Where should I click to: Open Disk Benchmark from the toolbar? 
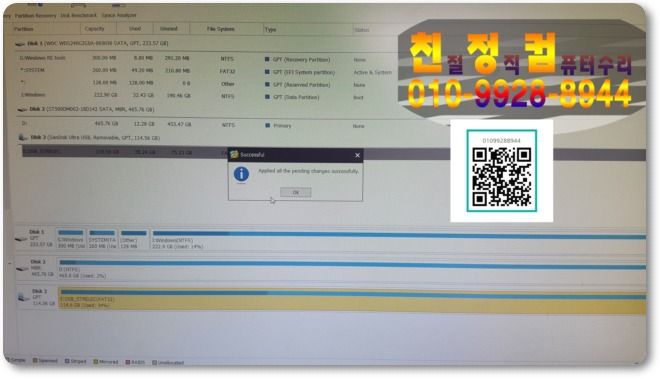78,15
